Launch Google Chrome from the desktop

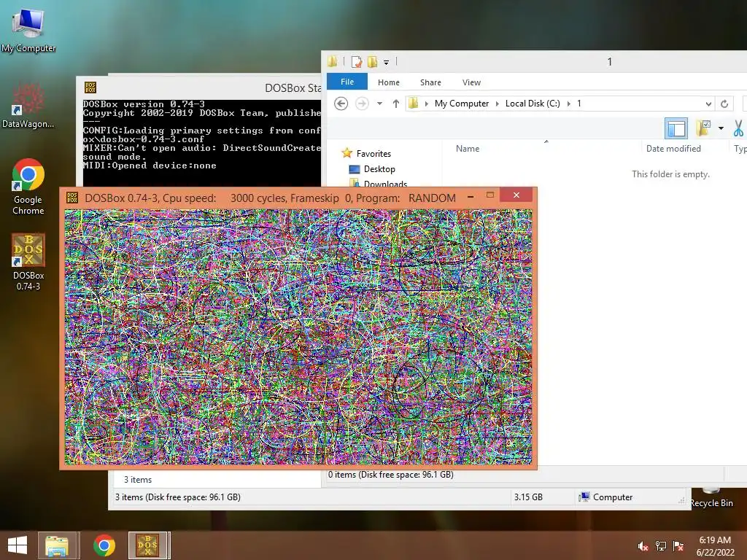(28, 186)
